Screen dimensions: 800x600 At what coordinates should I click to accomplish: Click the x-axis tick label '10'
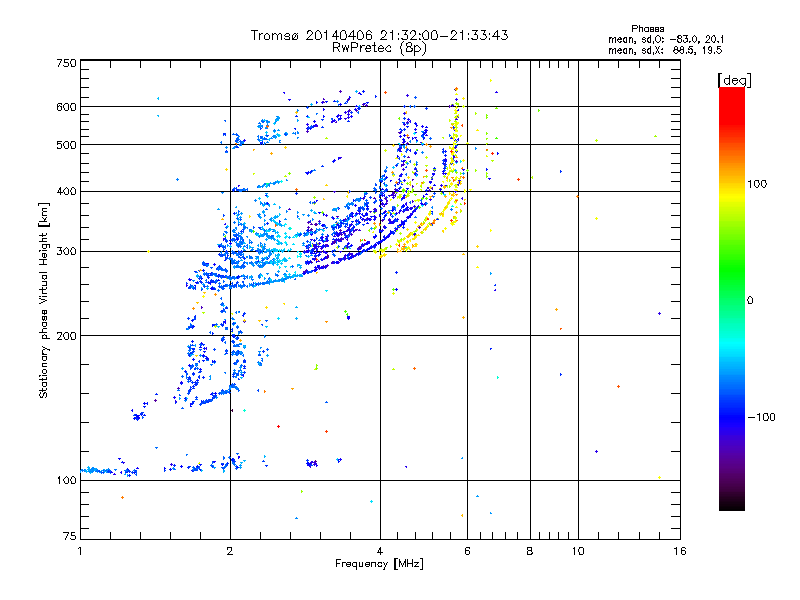point(578,551)
